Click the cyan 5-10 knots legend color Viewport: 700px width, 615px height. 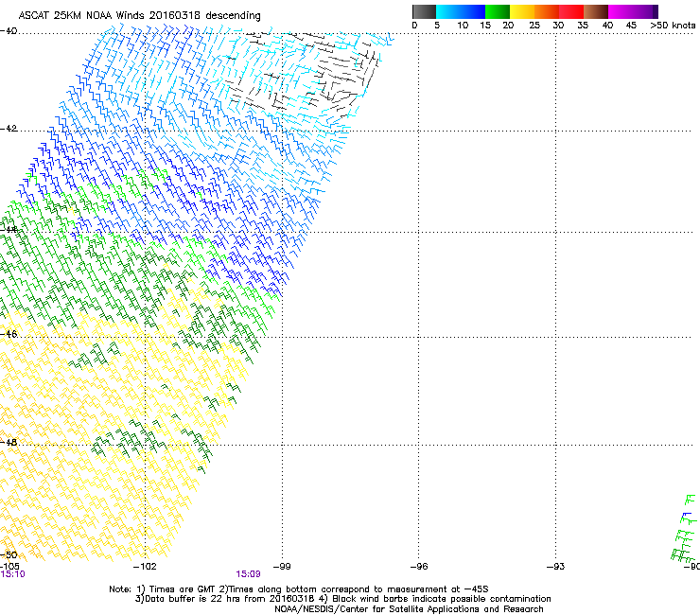point(448,11)
